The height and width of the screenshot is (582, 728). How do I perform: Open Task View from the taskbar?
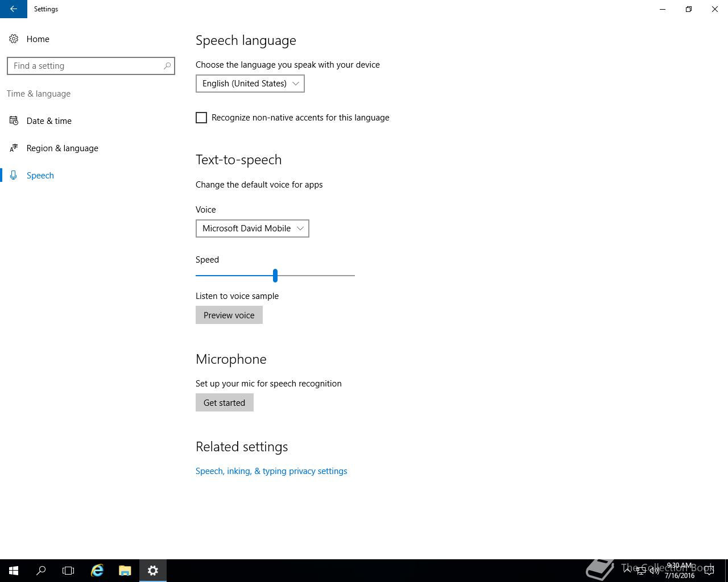click(68, 571)
